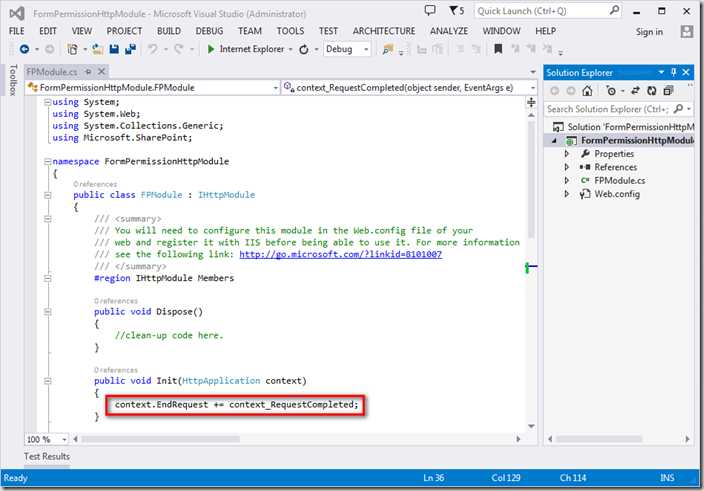Open the Solution Explorer window options dropdown arrow

tap(661, 72)
